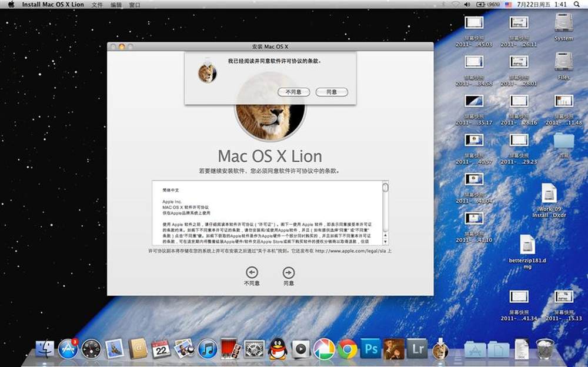
Task: Open the 文件 menu
Action: (97, 5)
